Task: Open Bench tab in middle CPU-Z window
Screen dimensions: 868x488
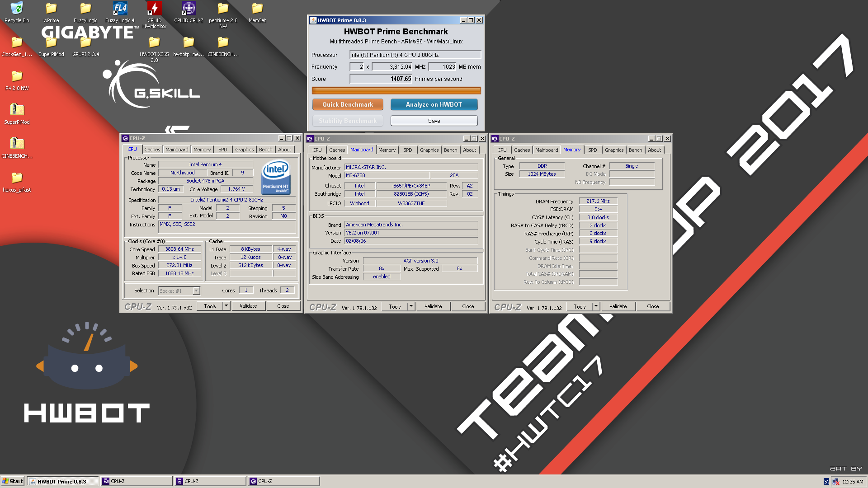Action: [x=450, y=150]
